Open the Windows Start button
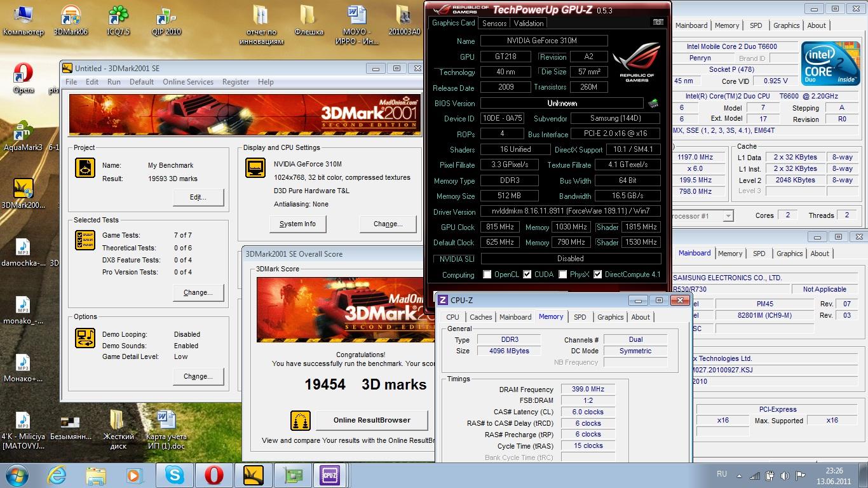 click(x=17, y=475)
